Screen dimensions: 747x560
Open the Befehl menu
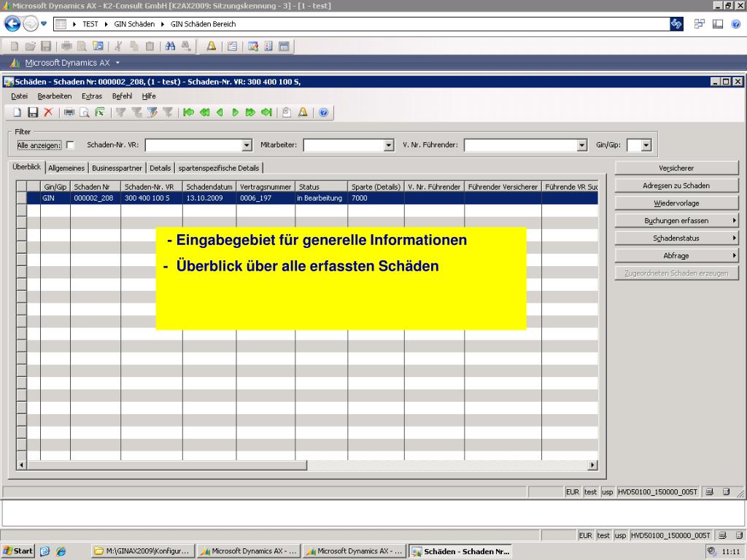122,96
